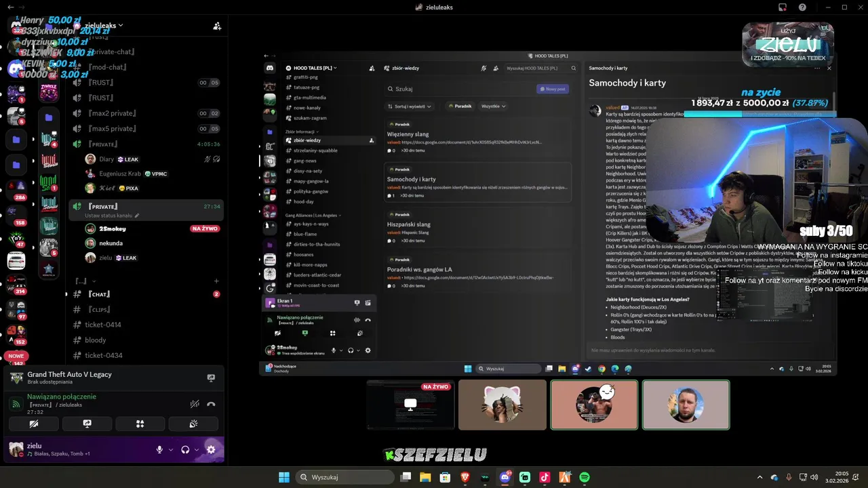
Task: Open TikTok from taskbar
Action: 545,477
